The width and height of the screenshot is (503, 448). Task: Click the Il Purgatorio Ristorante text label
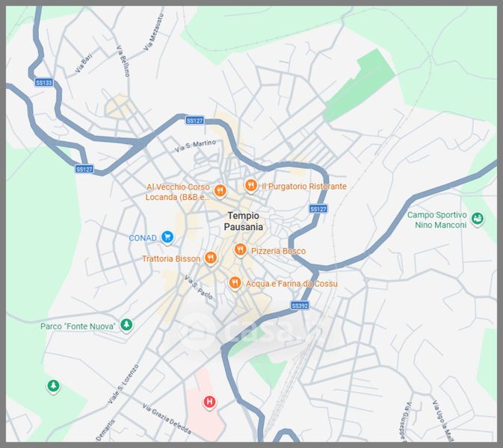tap(304, 186)
